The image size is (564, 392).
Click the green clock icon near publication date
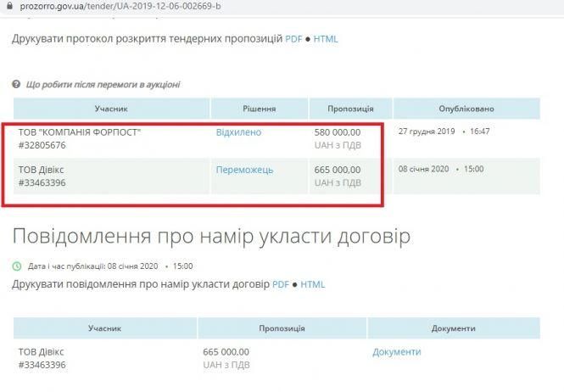pyautogui.click(x=17, y=266)
